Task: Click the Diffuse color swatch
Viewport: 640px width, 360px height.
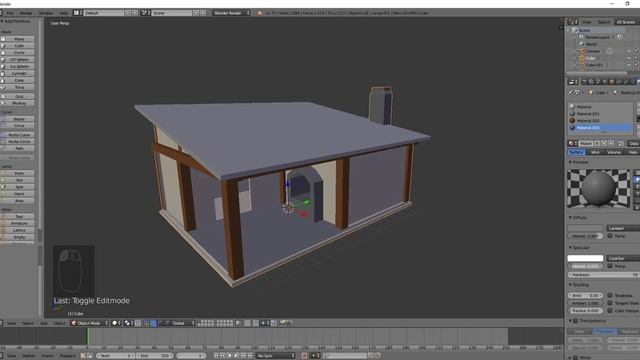Action: click(585, 228)
